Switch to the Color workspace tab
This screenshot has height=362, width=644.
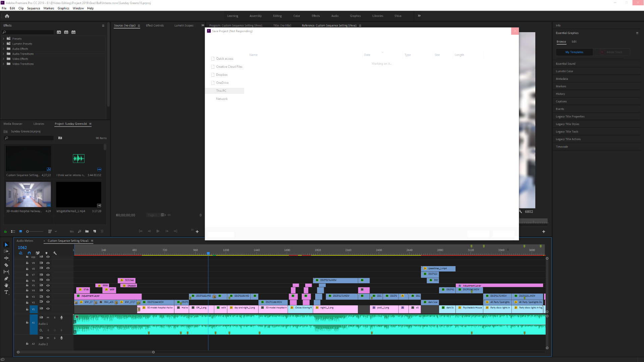297,16
